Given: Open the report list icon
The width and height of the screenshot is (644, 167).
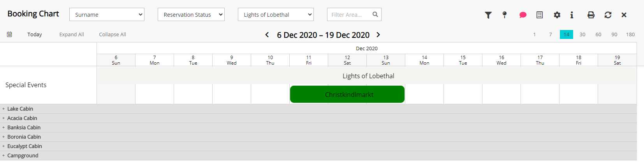Looking at the screenshot, I should tap(540, 15).
